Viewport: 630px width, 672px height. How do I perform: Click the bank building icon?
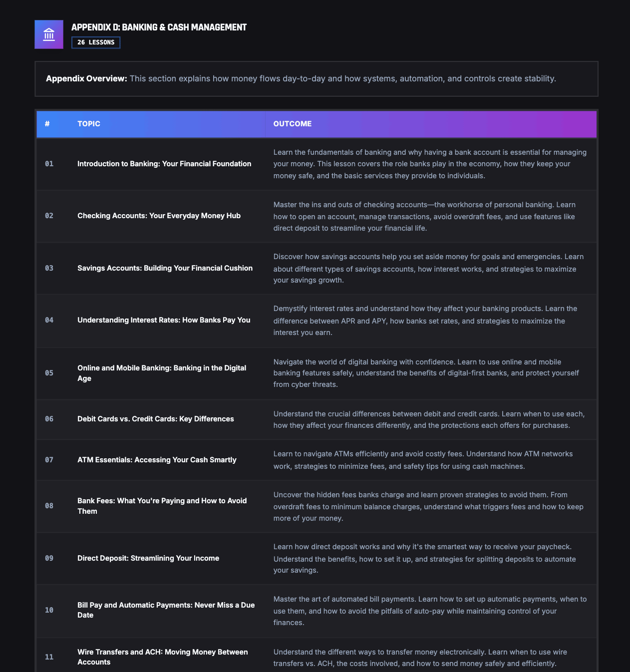49,34
